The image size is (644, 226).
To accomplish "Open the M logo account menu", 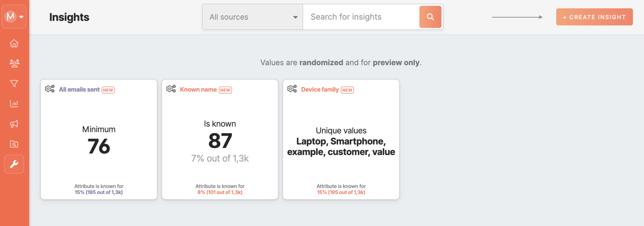I will click(10, 16).
